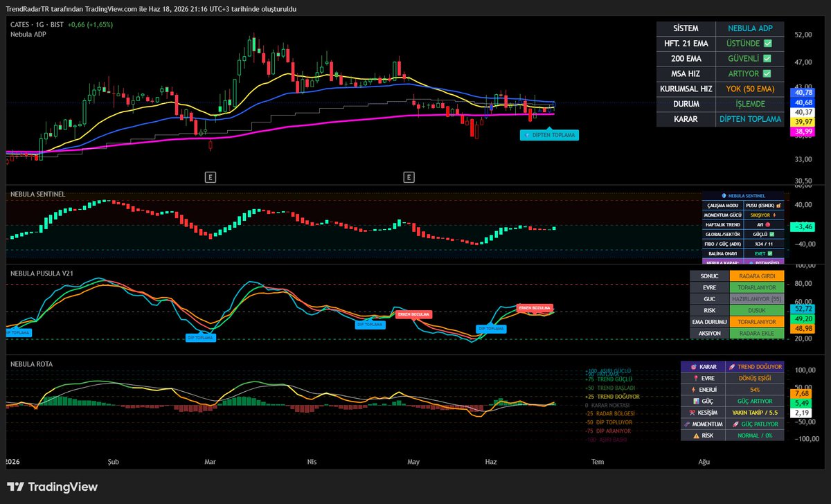Click the icon beside MOMENTUM in ROTA table
The image size is (831, 504).
point(687,424)
